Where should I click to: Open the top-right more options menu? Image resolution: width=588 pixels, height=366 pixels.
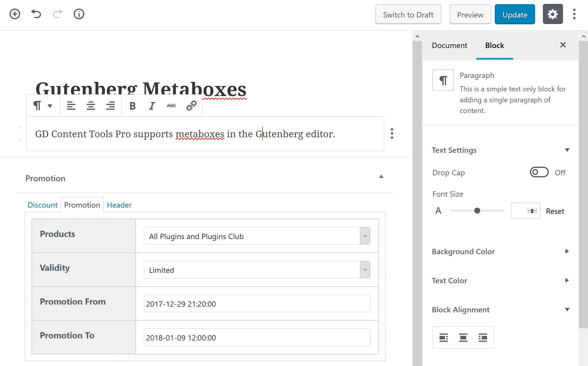(x=574, y=14)
